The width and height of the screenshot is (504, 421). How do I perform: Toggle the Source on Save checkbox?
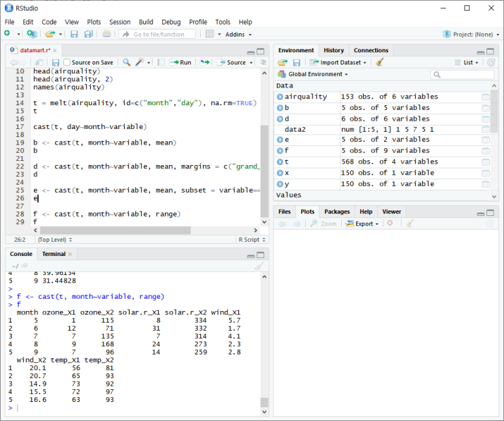click(x=67, y=62)
